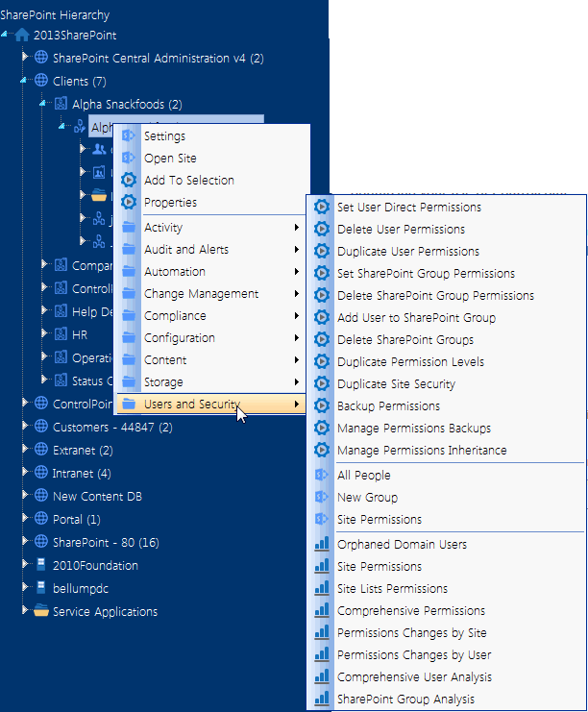The image size is (588, 712).
Task: Open the Automation submenu
Action: (x=211, y=272)
